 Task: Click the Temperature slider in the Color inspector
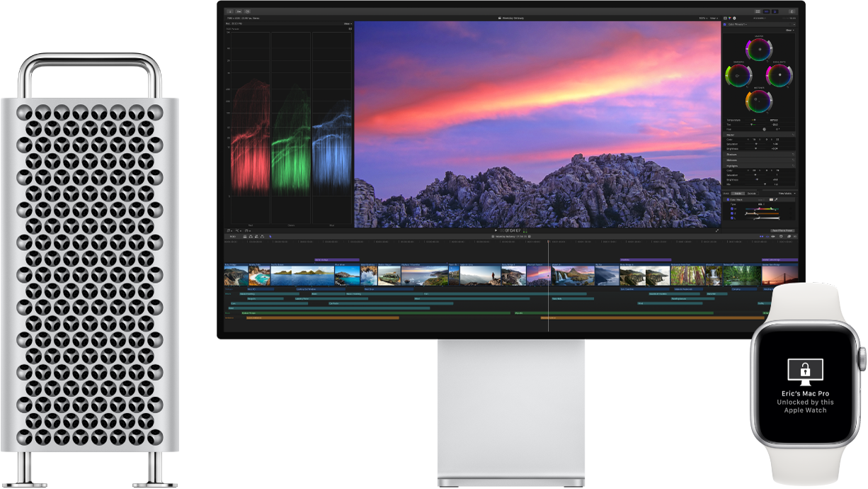pos(754,119)
